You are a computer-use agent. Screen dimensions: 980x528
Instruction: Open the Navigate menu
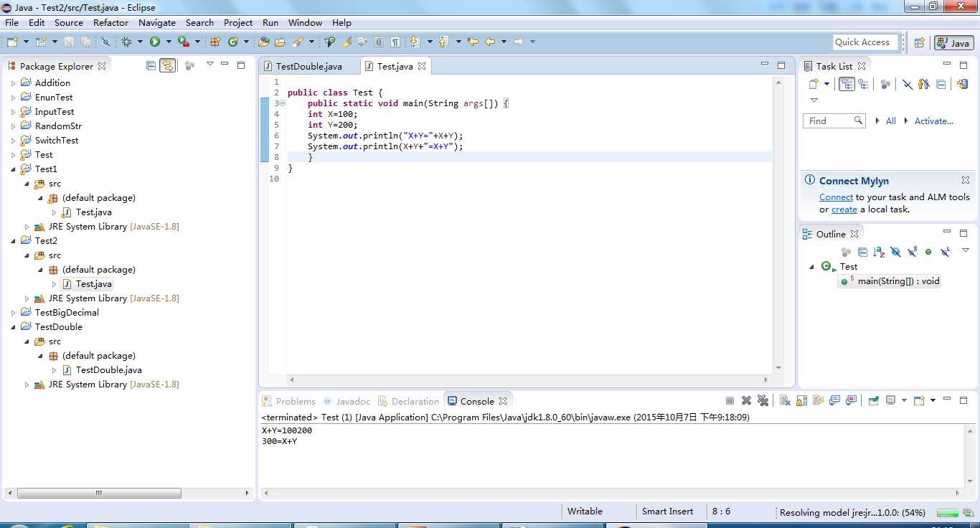[x=157, y=22]
